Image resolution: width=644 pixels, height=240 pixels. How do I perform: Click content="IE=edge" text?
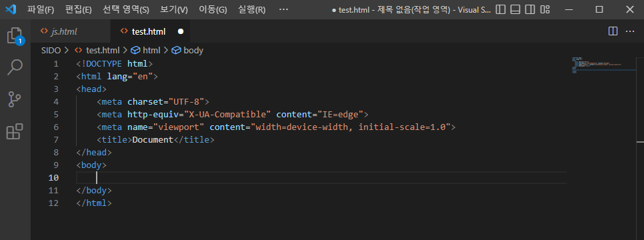coord(320,115)
